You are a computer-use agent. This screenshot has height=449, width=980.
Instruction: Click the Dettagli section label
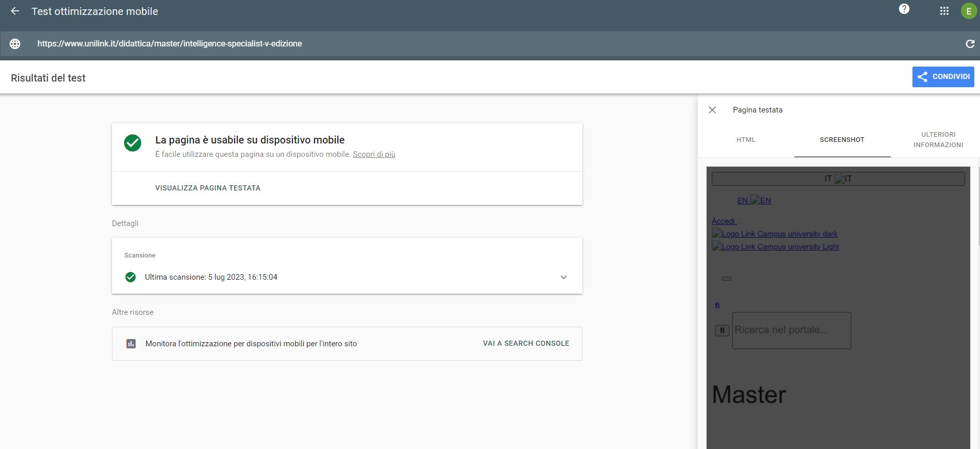coord(125,223)
